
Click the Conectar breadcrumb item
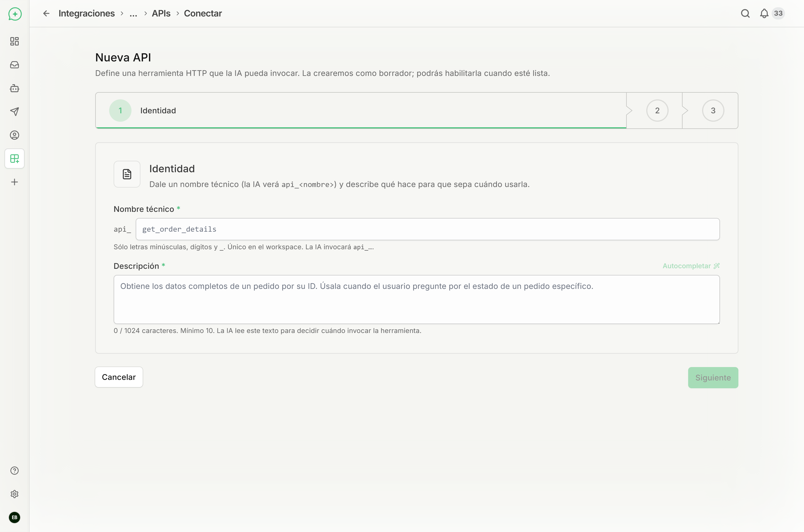tap(203, 13)
